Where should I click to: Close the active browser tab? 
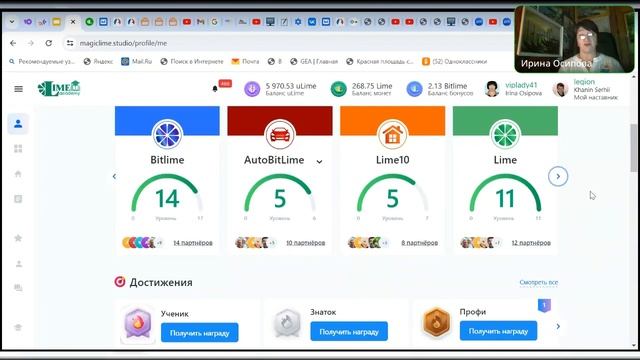73,22
